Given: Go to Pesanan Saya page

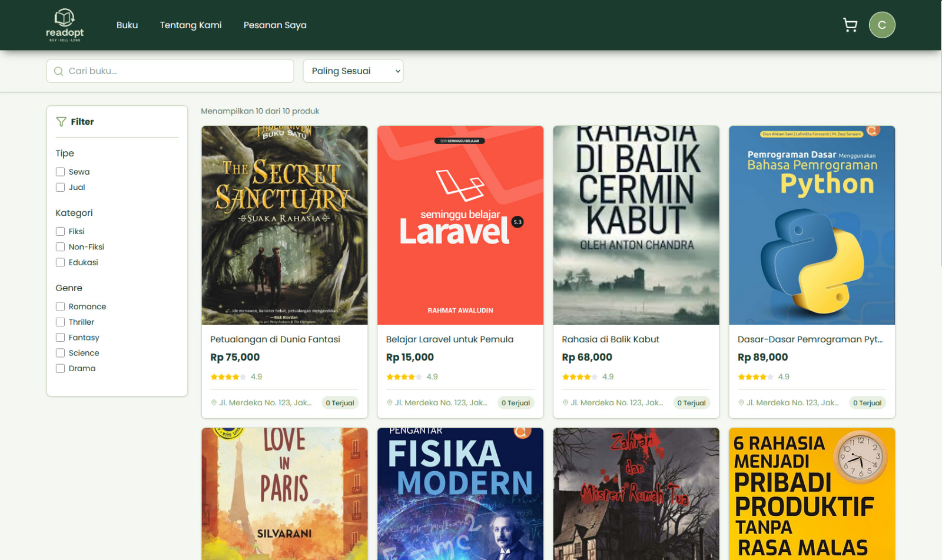Looking at the screenshot, I should click(275, 25).
